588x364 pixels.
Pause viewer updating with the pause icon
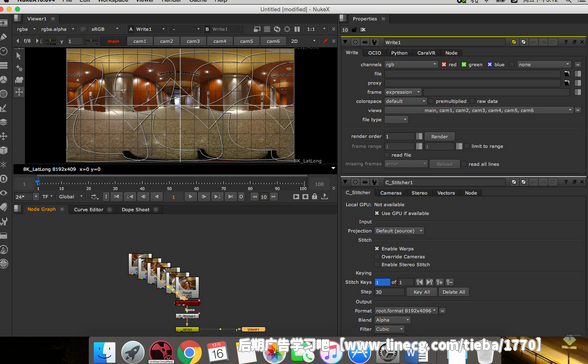(x=297, y=29)
